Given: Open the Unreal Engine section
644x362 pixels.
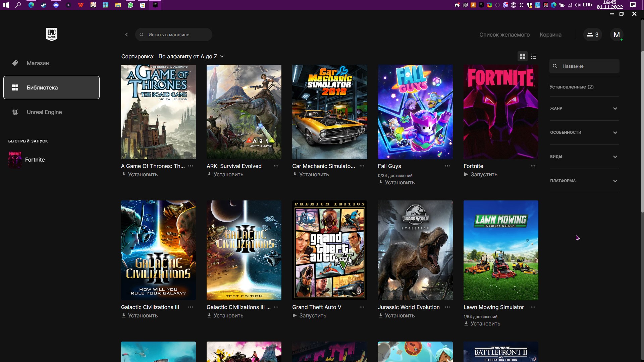Looking at the screenshot, I should coord(51,112).
